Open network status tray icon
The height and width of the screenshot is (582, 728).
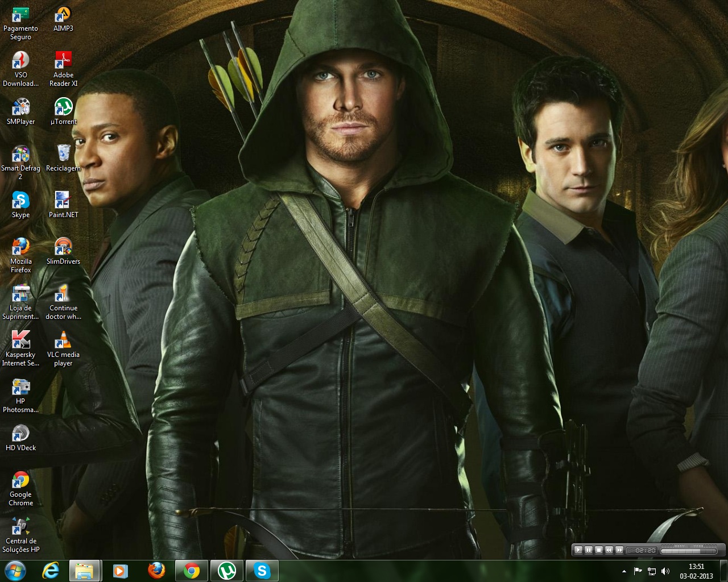[652, 571]
